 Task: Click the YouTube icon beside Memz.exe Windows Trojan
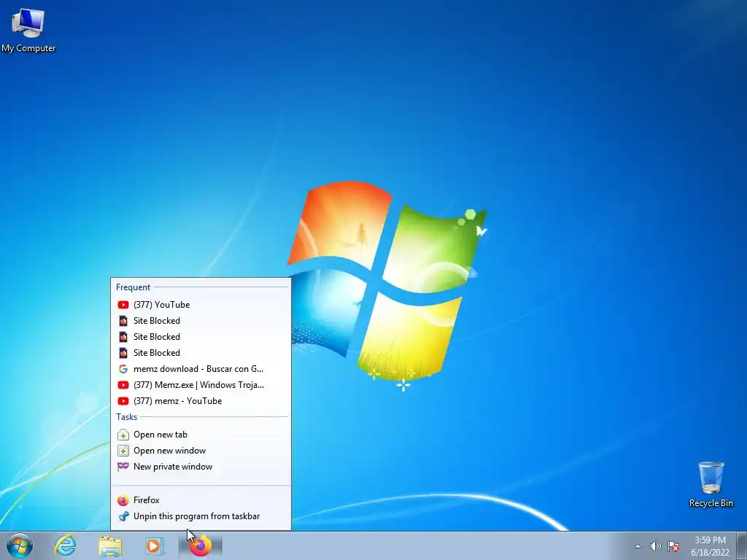123,385
